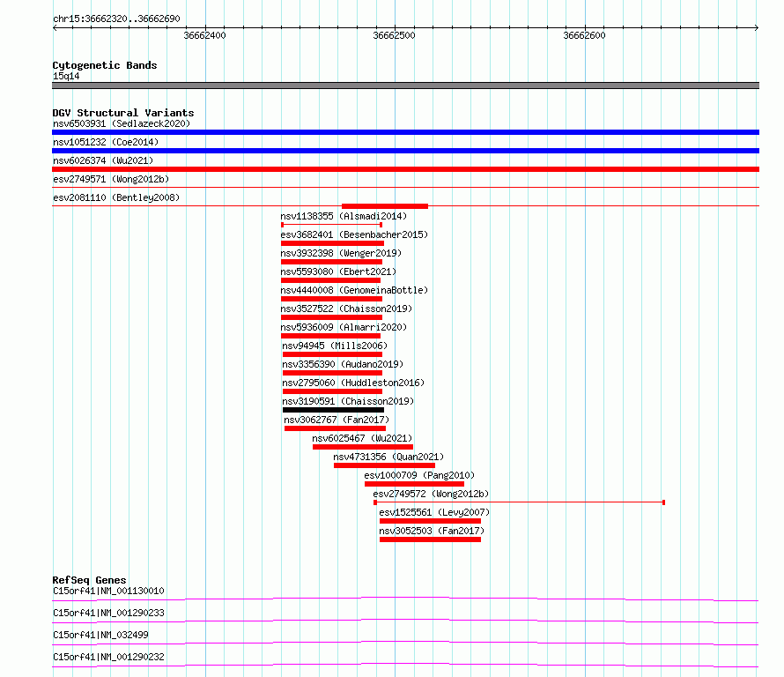
Task: Open esv2081110 (Bentley2008) variant
Action: [x=116, y=197]
